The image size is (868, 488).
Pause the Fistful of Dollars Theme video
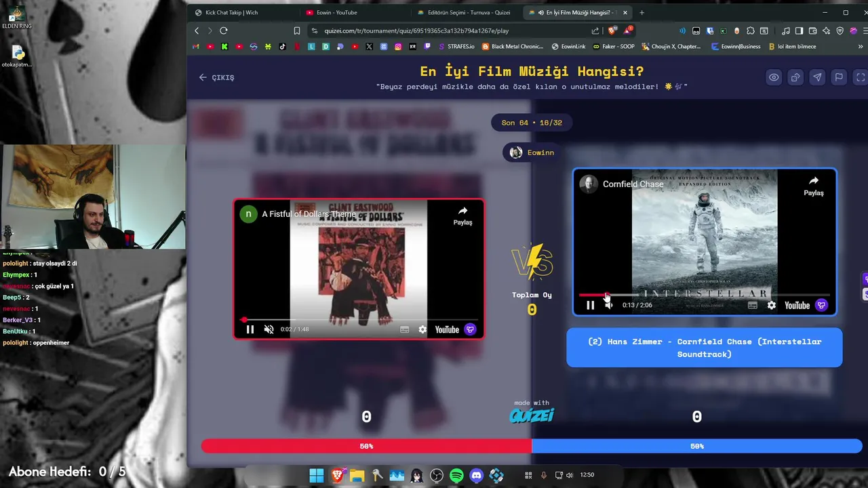(x=250, y=329)
